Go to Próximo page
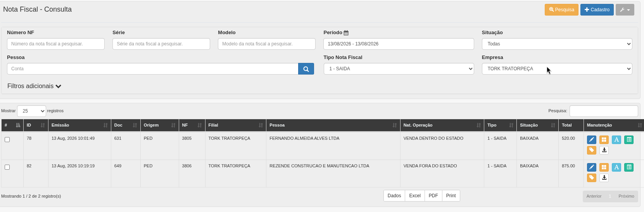The width and height of the screenshot is (644, 212). (x=626, y=196)
